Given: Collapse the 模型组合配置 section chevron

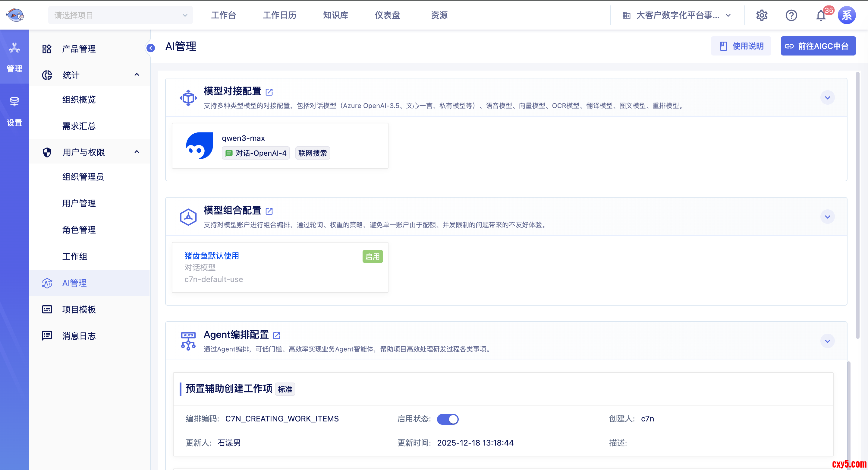Looking at the screenshot, I should pos(827,217).
